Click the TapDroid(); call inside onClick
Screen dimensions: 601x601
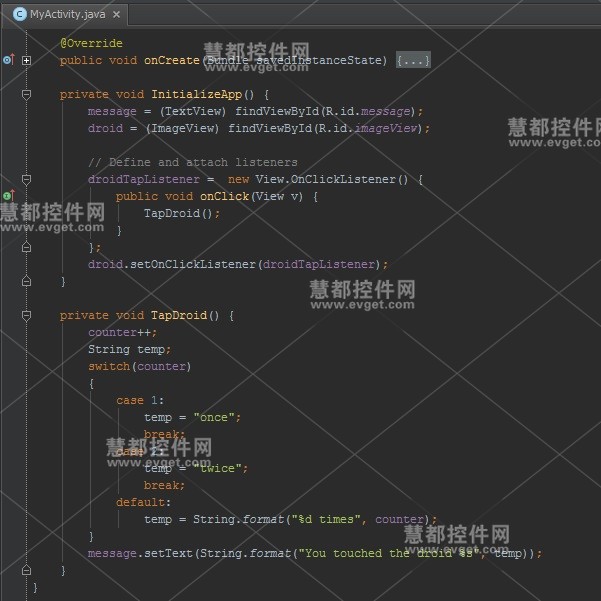pyautogui.click(x=182, y=213)
